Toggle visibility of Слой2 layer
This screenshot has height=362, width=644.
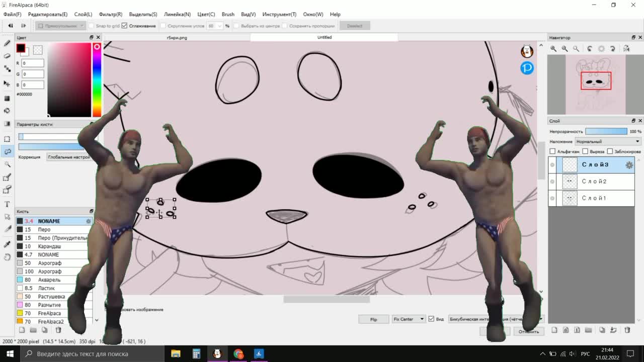[552, 182]
